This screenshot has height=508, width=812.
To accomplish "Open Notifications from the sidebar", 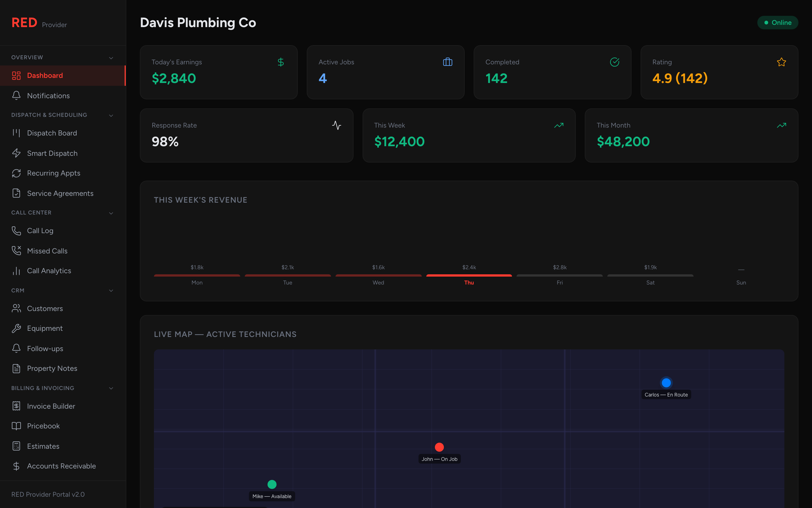I will 63,96.
